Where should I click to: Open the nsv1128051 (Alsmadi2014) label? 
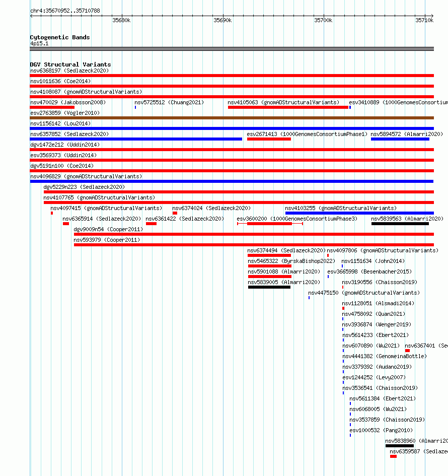click(x=378, y=304)
